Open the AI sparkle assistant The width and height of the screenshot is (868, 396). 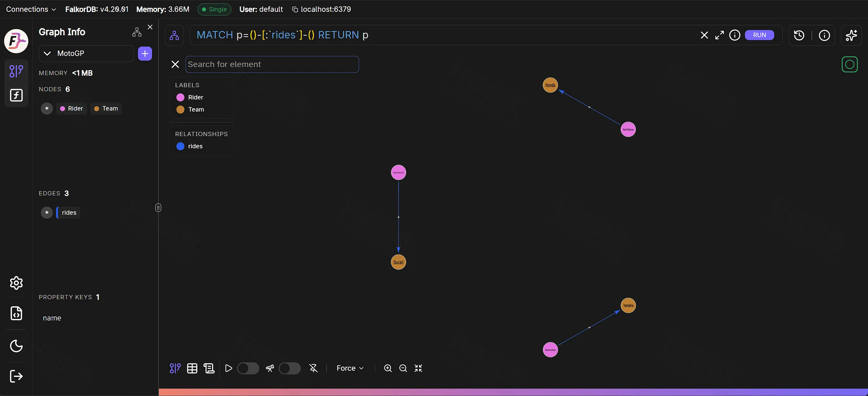(x=851, y=35)
